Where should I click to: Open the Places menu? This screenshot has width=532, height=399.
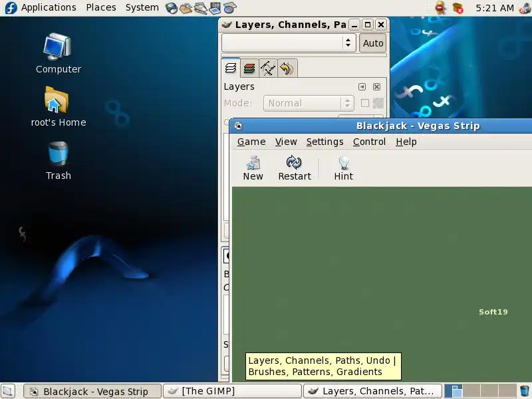click(101, 7)
